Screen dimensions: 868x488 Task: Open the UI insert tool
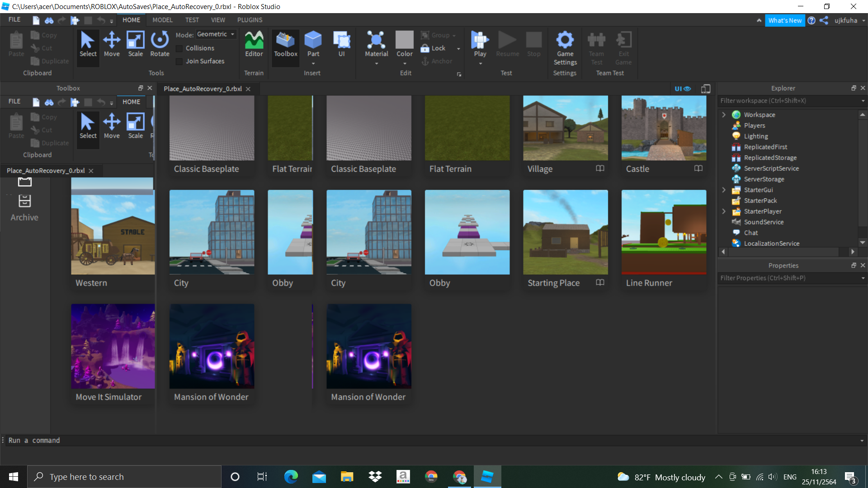pyautogui.click(x=341, y=44)
